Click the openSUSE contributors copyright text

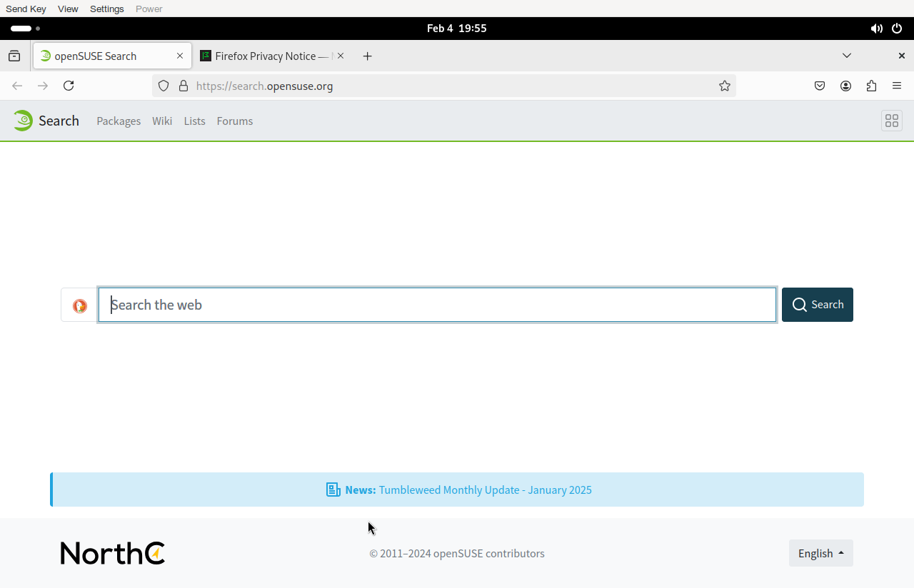(x=457, y=554)
